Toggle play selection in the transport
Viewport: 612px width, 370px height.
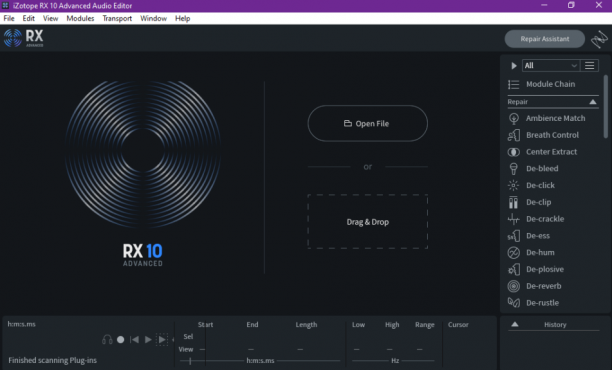[162, 340]
